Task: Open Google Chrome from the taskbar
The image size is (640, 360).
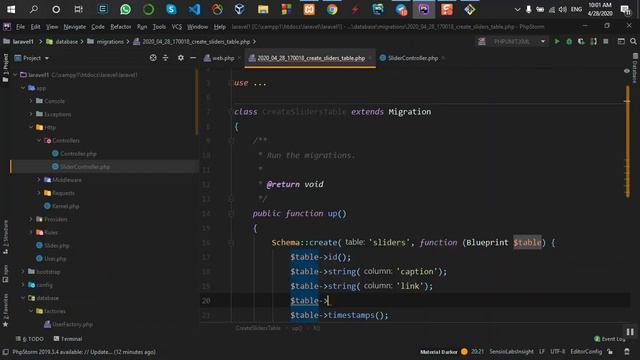Action: (x=332, y=9)
